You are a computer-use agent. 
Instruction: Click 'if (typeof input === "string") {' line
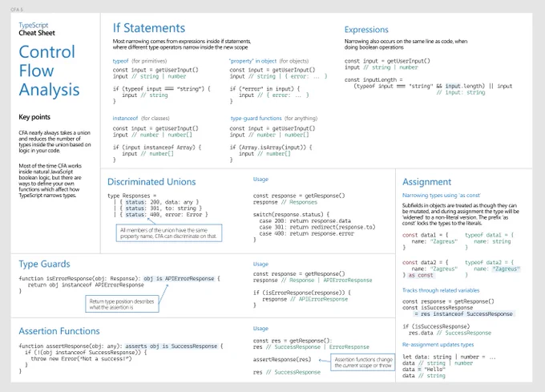(162, 89)
